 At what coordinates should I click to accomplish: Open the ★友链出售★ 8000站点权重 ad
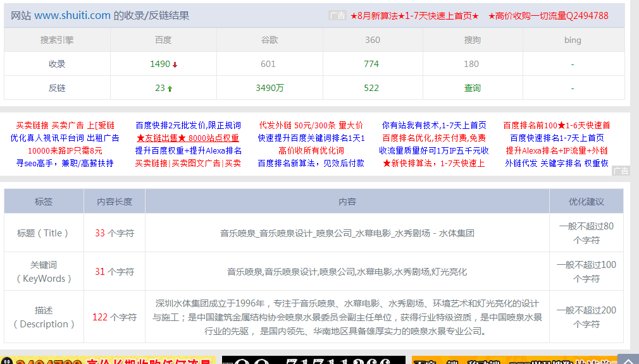188,138
